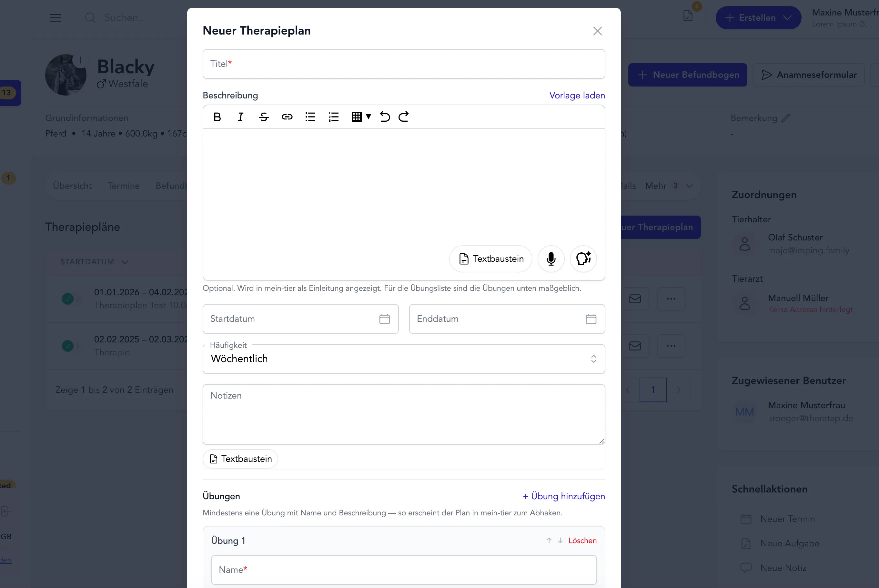Delete Übung 1 via Löschen
The width and height of the screenshot is (879, 588).
click(582, 540)
